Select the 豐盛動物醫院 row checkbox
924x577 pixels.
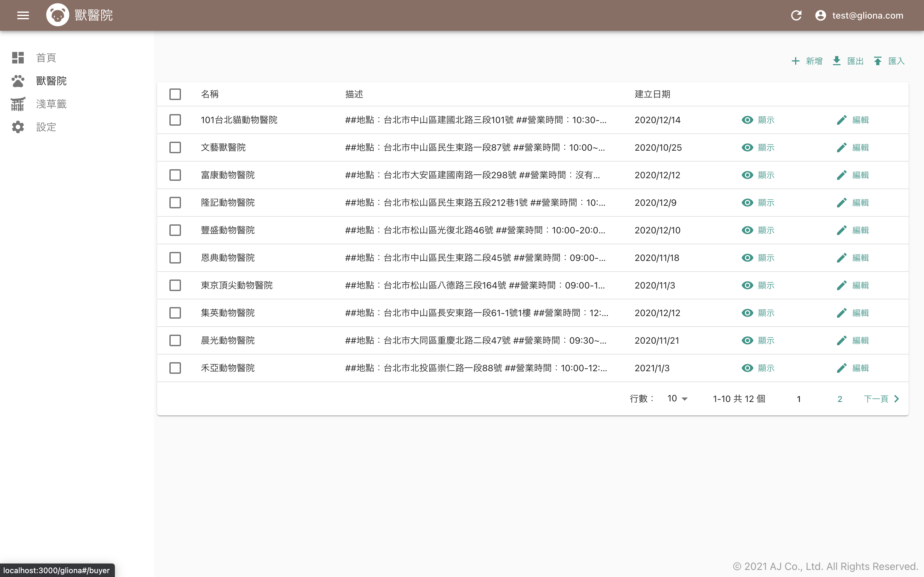tap(175, 230)
